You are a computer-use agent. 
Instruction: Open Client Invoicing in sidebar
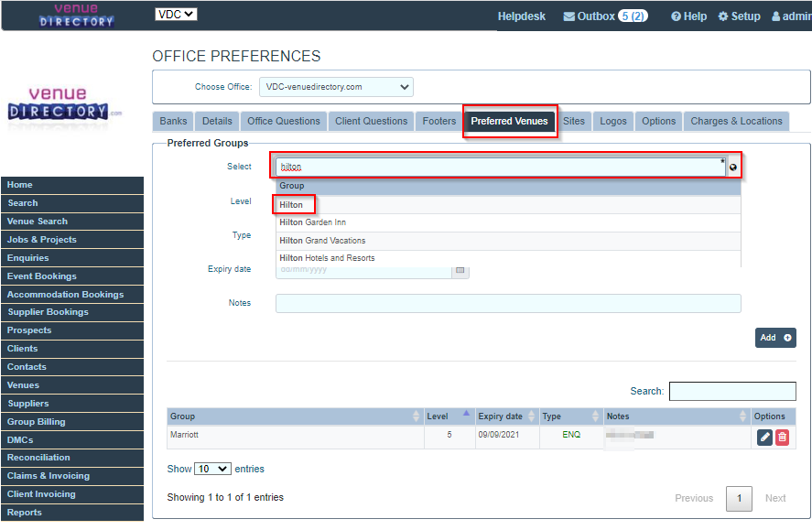click(72, 494)
